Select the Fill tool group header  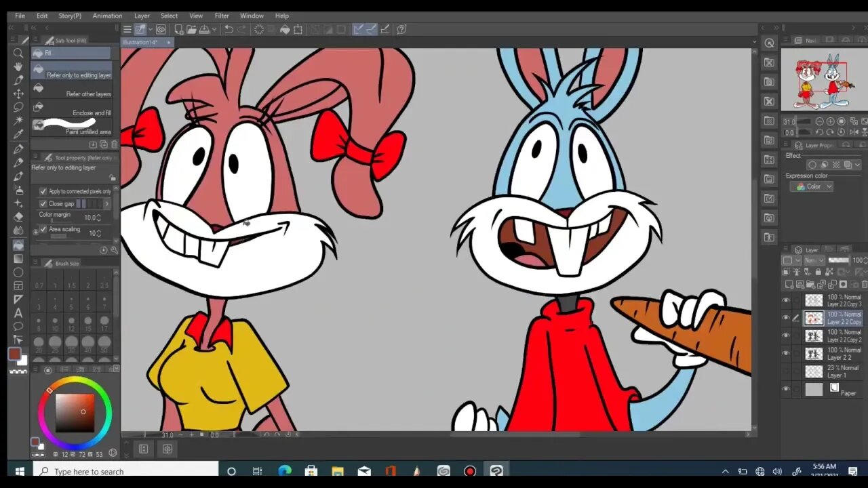(71, 53)
